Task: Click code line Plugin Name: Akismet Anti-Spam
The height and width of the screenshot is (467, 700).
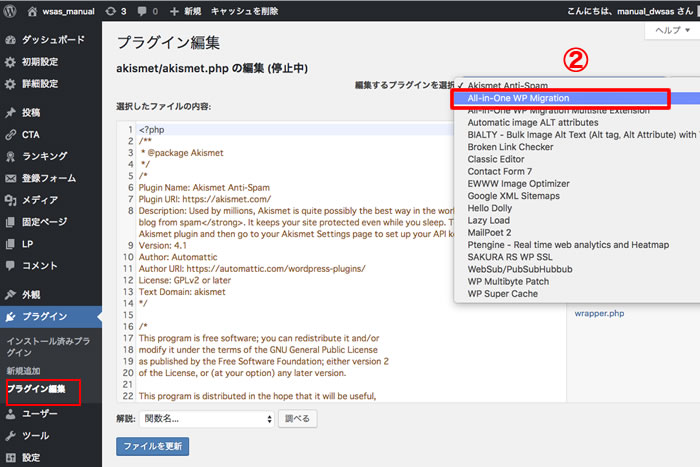Action: (204, 188)
